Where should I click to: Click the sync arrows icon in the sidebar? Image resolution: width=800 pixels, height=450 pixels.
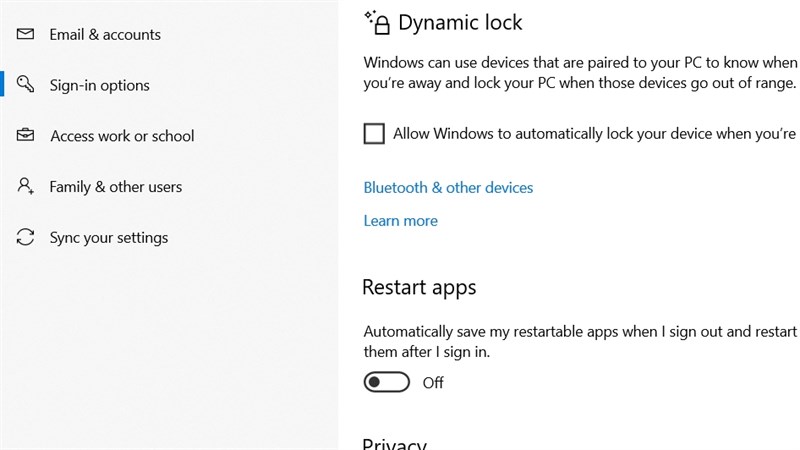pos(25,238)
